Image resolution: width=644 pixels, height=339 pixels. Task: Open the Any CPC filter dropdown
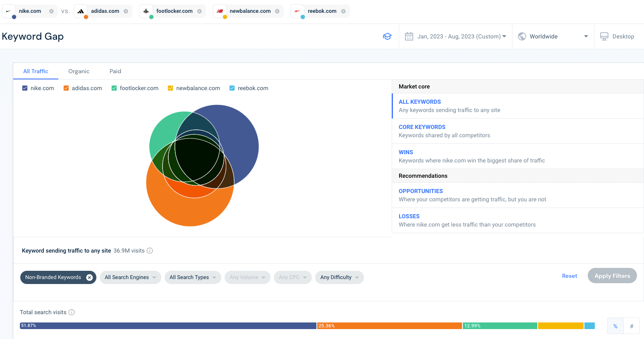293,277
